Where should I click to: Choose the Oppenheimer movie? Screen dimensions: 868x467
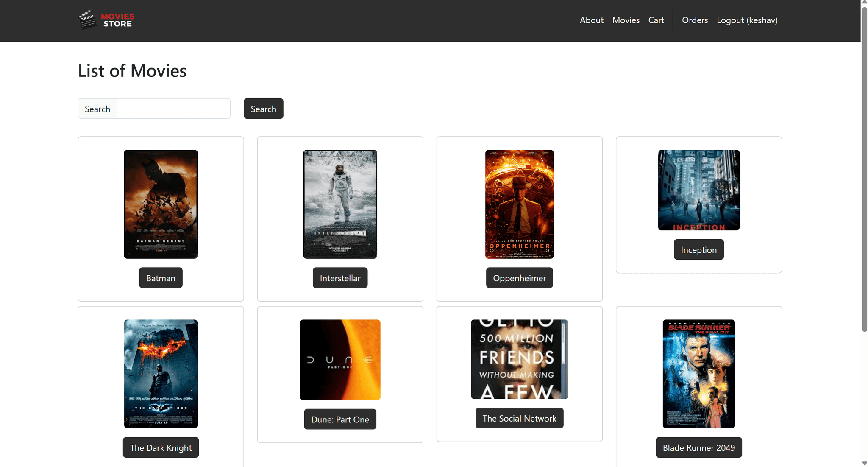coord(519,278)
